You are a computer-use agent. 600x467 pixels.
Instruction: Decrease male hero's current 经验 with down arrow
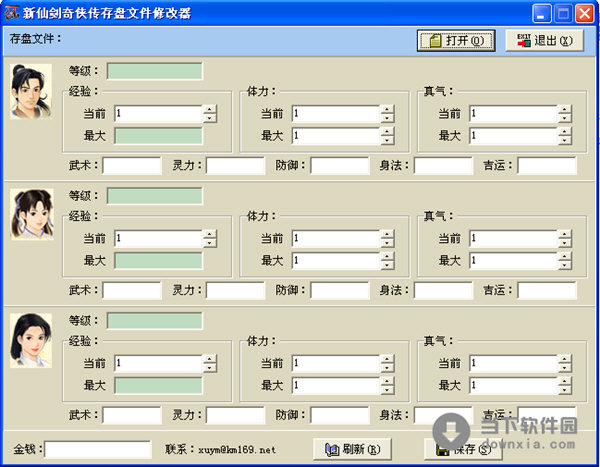click(209, 118)
